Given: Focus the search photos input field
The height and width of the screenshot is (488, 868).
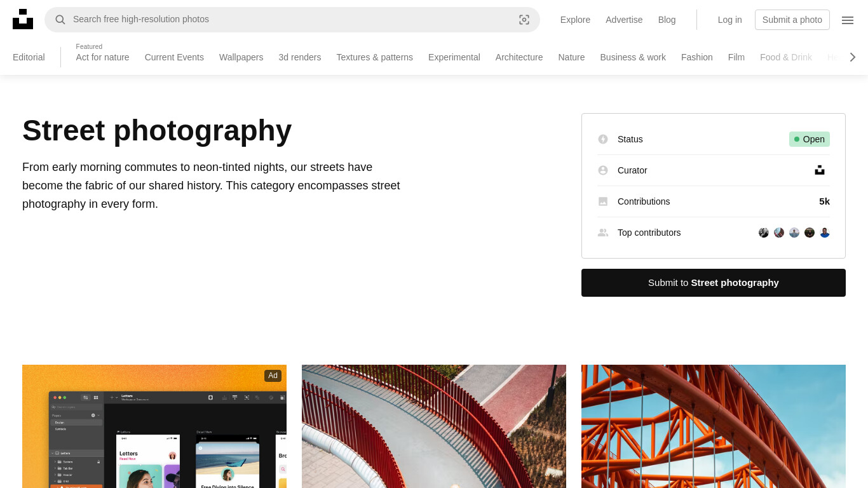Looking at the screenshot, I should click(292, 20).
